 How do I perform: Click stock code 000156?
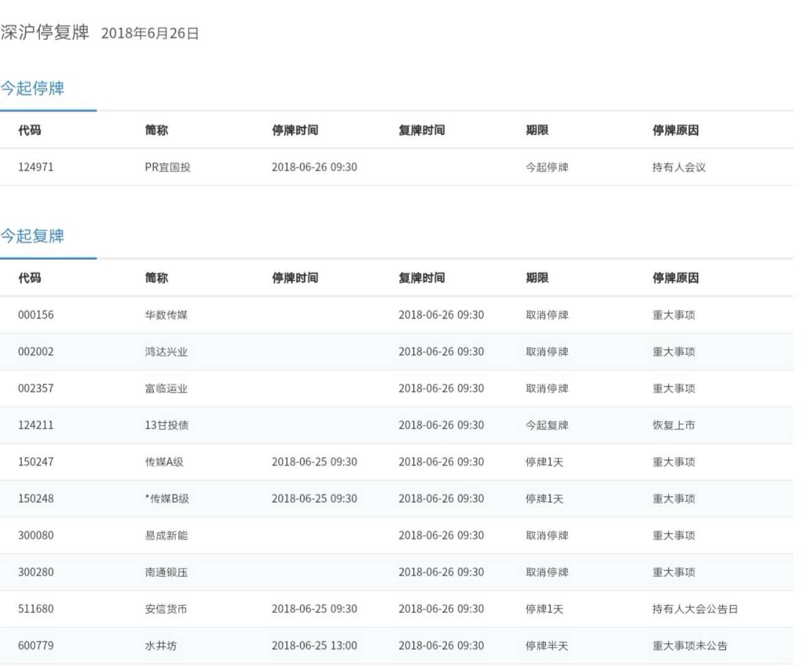click(x=35, y=315)
